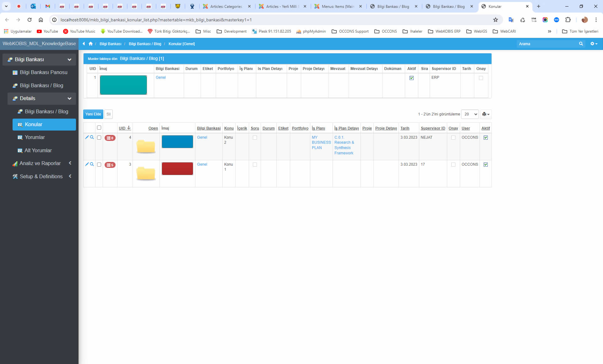Open the printer export dropdown

[486, 114]
